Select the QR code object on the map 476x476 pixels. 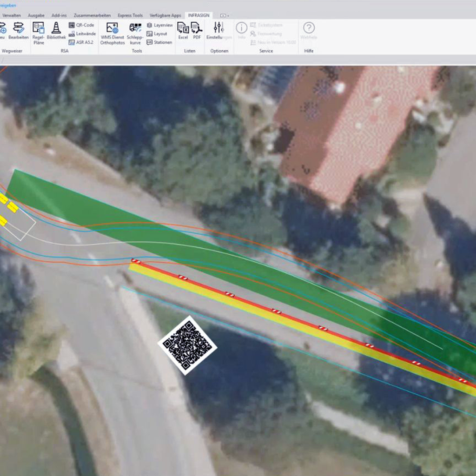tap(187, 344)
